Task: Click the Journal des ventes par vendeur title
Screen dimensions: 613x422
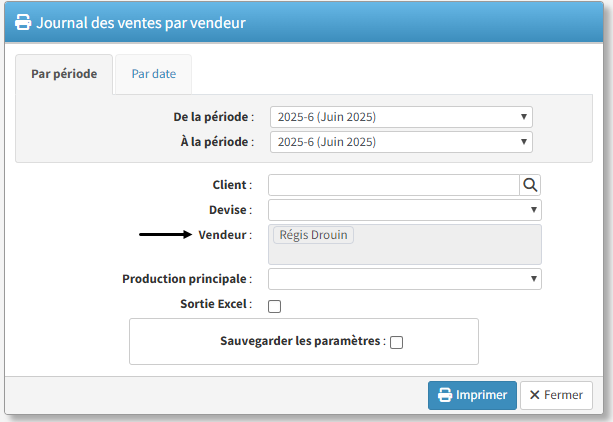Action: tap(141, 22)
